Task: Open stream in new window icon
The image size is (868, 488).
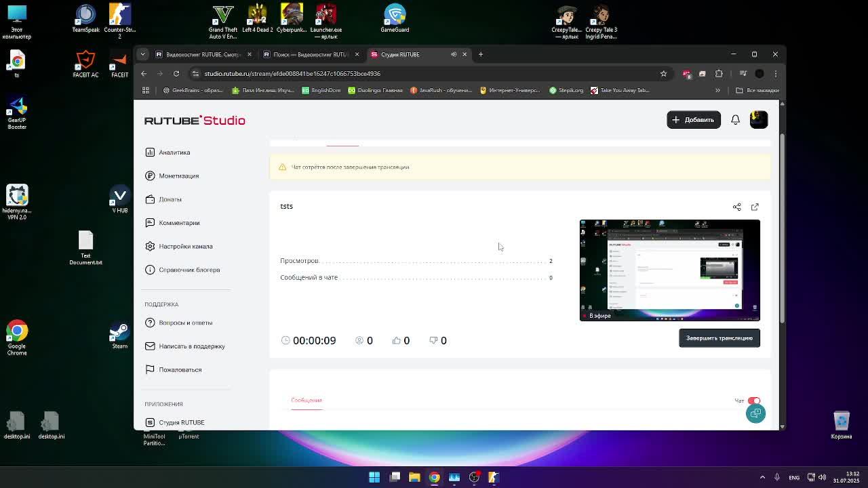Action: click(x=755, y=207)
